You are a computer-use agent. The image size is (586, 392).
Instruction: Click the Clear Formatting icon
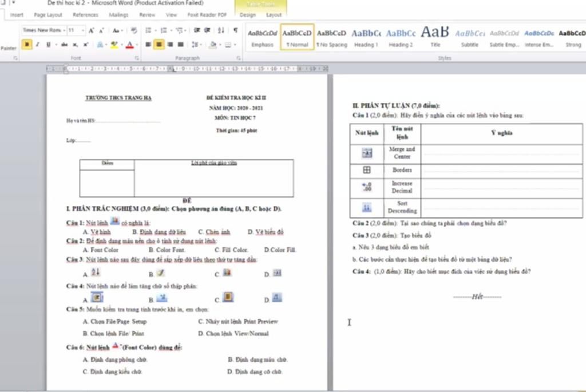tap(134, 31)
